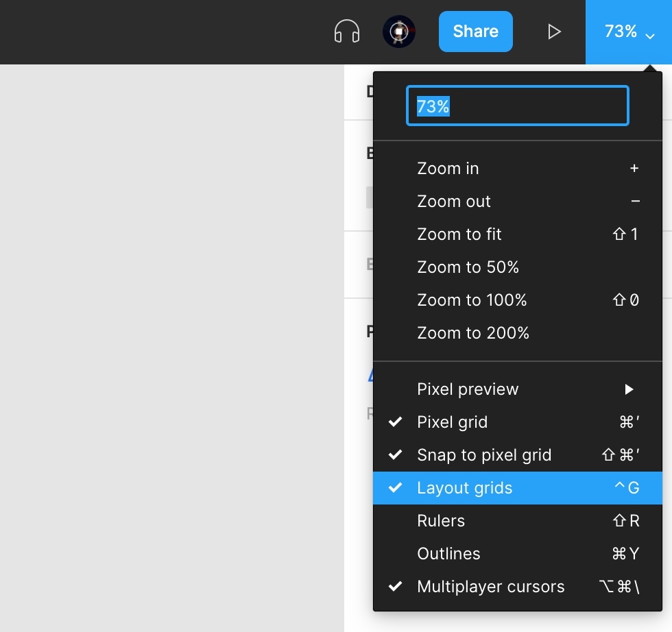Image resolution: width=672 pixels, height=632 pixels.
Task: Expand the Pixel preview submenu
Action: click(468, 389)
